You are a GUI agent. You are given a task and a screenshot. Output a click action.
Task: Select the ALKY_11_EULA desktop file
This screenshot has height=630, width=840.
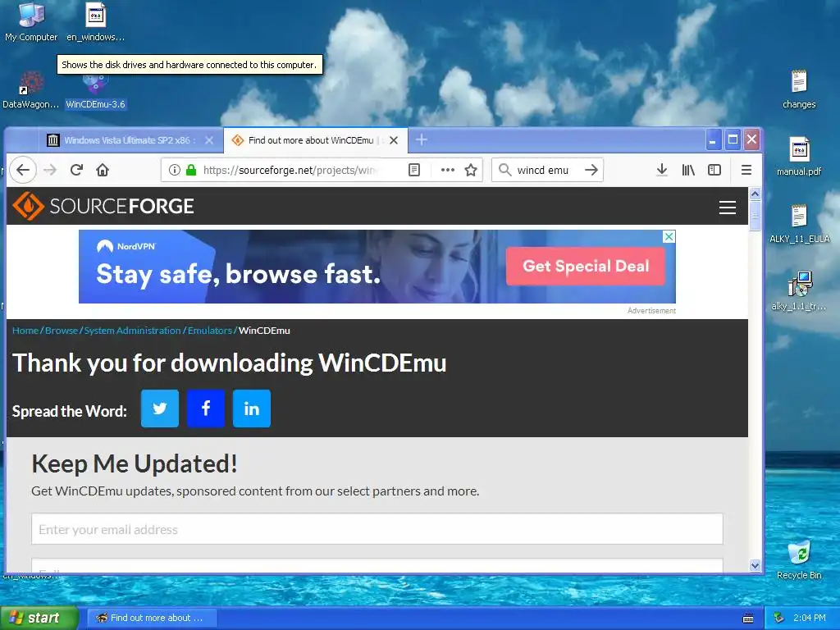(799, 225)
